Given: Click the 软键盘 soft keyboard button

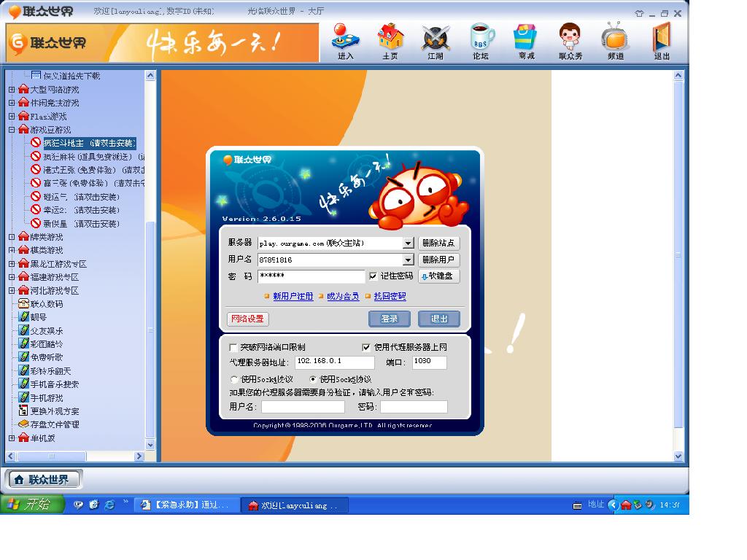Looking at the screenshot, I should pyautogui.click(x=438, y=276).
